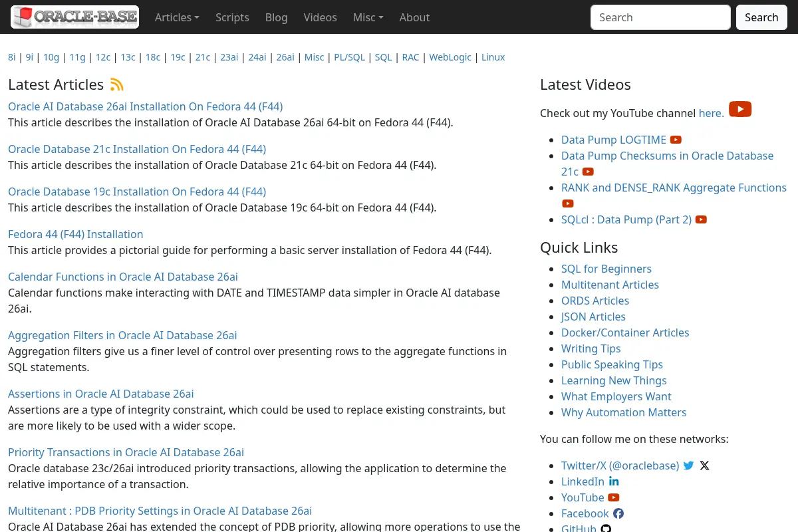The width and height of the screenshot is (798, 532).
Task: Open ORDS Articles quick link
Action: [595, 301]
